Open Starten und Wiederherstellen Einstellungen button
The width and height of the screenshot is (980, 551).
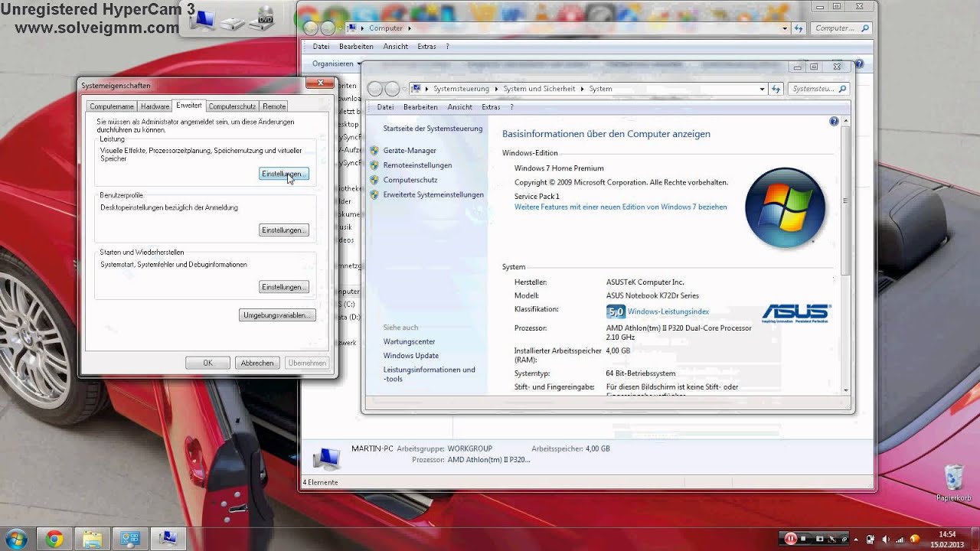click(284, 287)
